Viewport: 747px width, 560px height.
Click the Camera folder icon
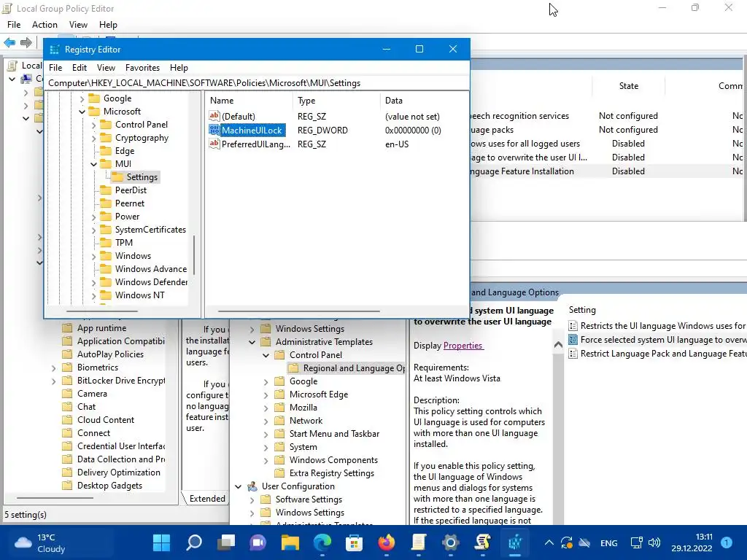pyautogui.click(x=68, y=393)
